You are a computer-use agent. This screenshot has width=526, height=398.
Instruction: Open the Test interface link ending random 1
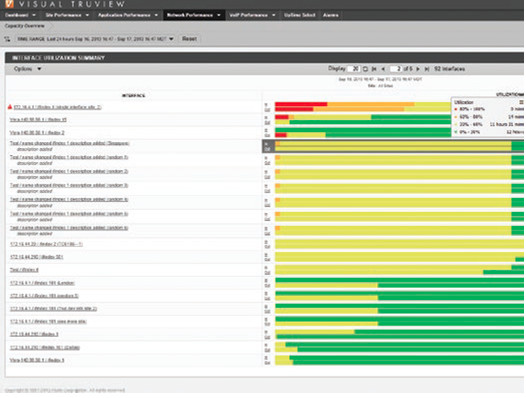point(69,157)
